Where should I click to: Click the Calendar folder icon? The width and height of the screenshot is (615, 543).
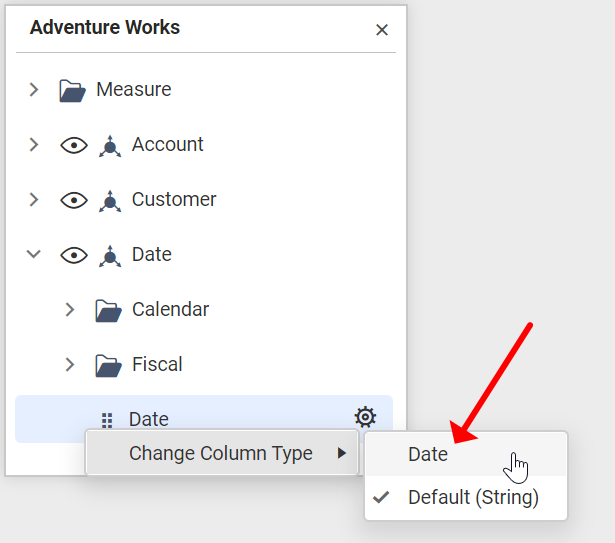point(108,311)
